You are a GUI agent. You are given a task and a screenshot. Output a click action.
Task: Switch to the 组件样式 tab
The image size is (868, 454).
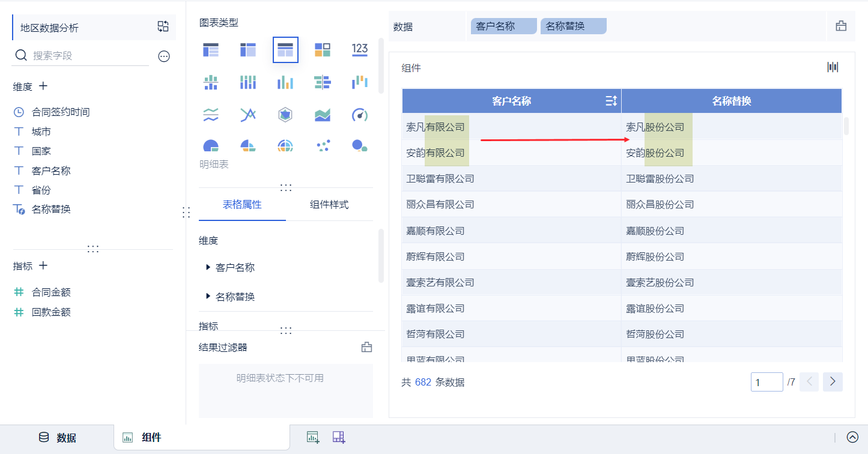tap(329, 205)
